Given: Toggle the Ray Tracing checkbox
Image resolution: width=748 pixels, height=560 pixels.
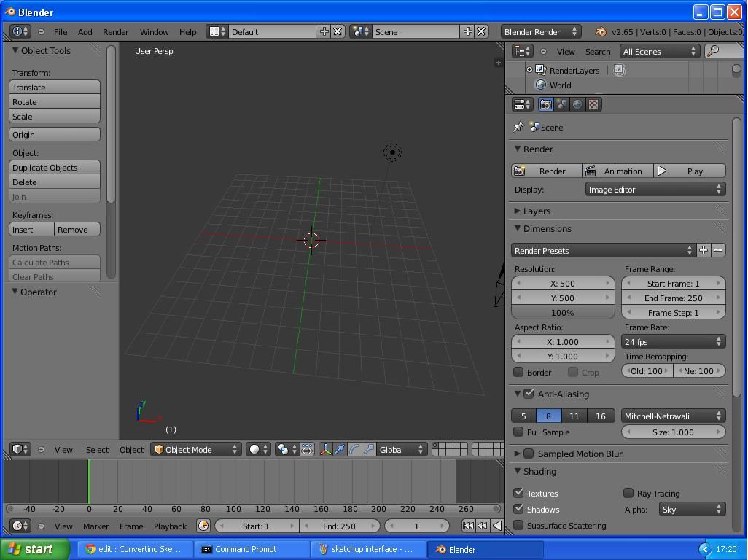Looking at the screenshot, I should pos(628,494).
